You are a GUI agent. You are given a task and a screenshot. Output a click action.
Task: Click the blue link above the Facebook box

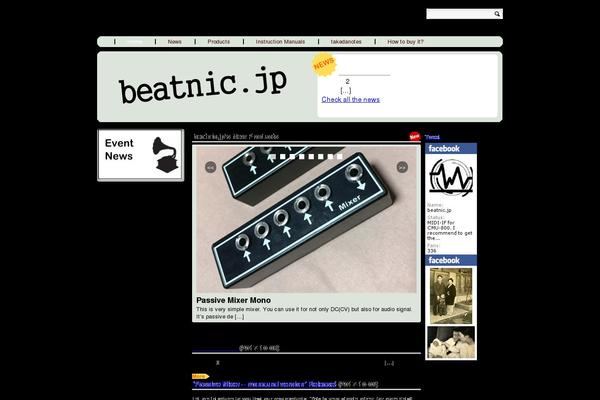pos(432,137)
